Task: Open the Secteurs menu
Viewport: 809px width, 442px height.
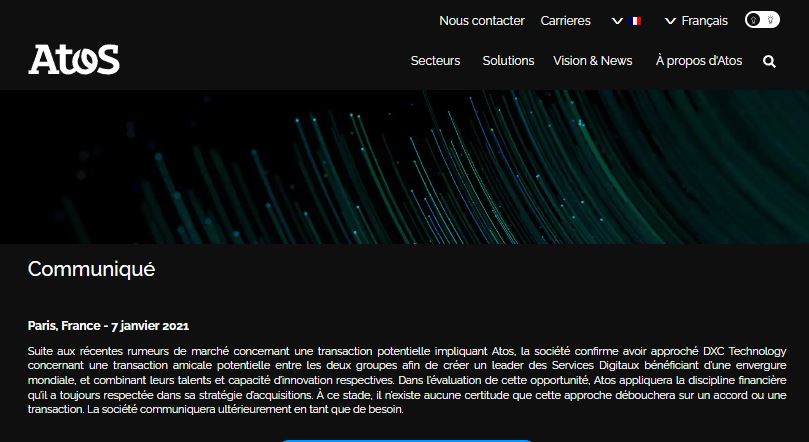Action: pyautogui.click(x=435, y=61)
